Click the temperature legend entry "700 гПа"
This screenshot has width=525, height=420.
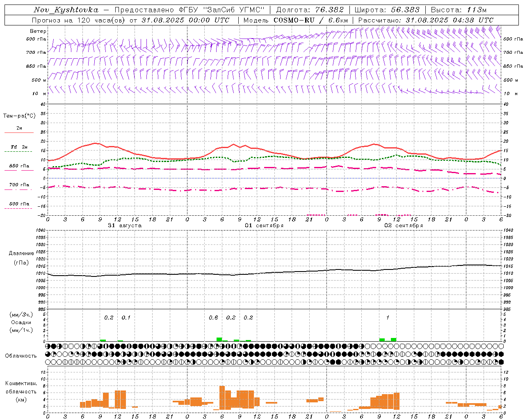point(19,185)
